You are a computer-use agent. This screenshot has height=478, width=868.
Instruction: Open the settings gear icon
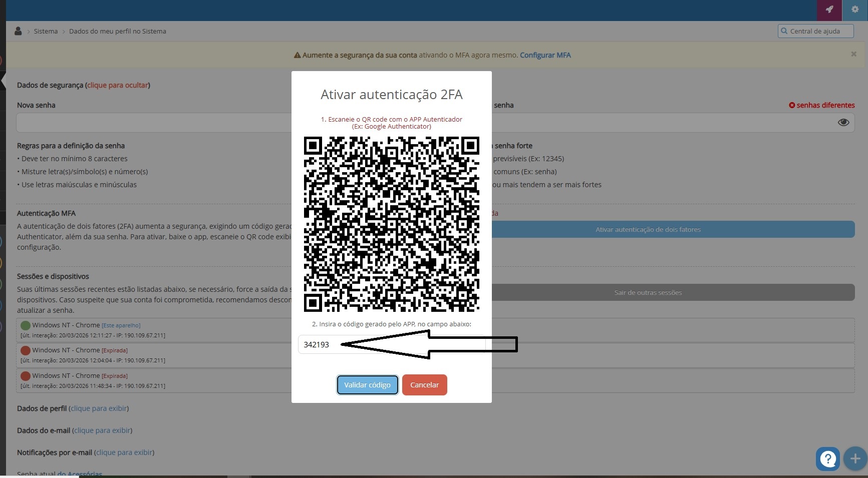pyautogui.click(x=855, y=10)
